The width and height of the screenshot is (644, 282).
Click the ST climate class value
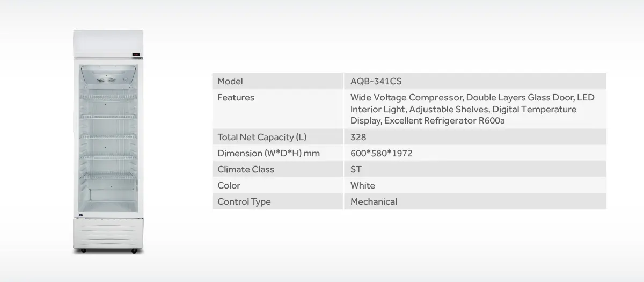coord(356,169)
